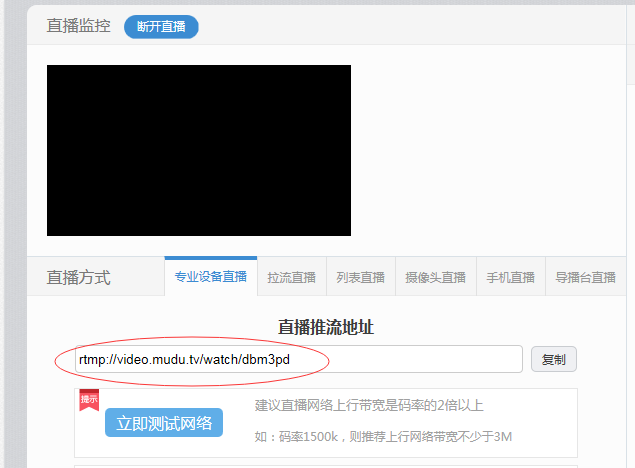Start the 立即测试网络 network test
635x468 pixels.
(x=164, y=423)
